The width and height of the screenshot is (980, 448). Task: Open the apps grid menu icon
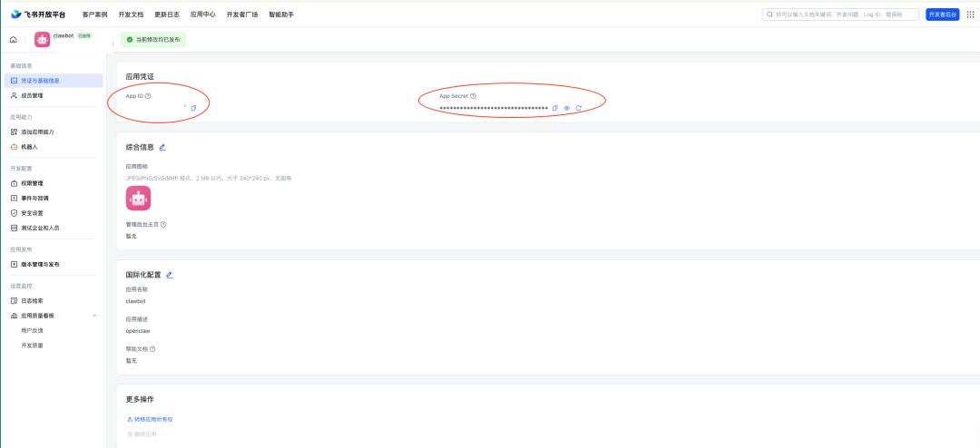(970, 15)
